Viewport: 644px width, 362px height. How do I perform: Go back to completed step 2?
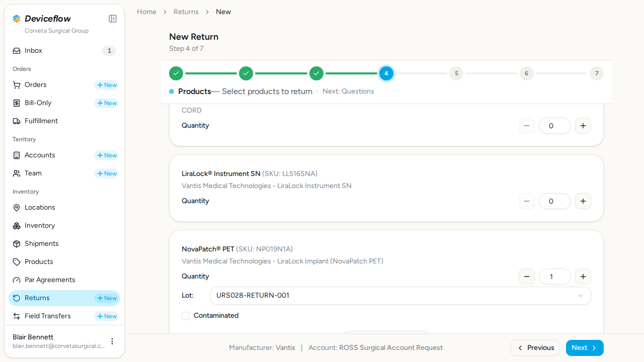tap(246, 73)
